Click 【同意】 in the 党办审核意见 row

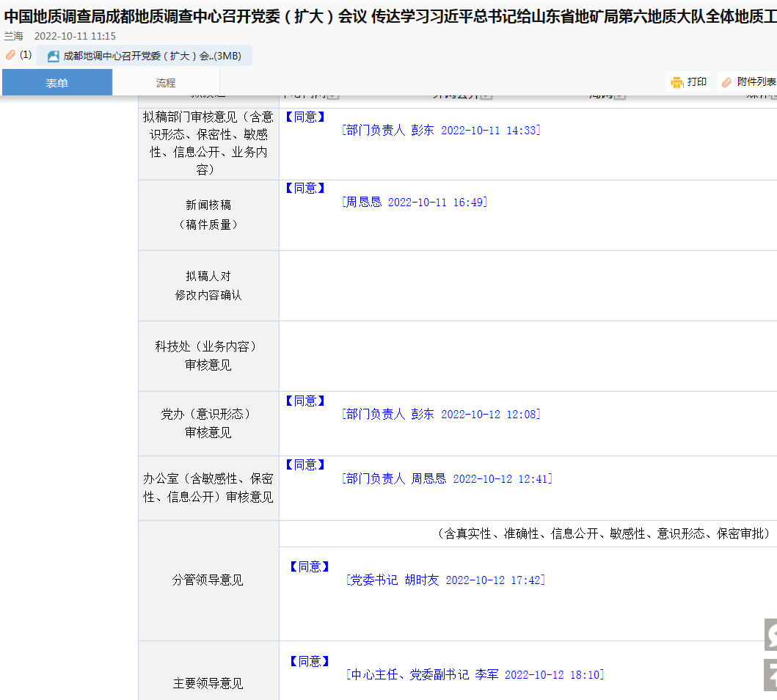click(305, 401)
